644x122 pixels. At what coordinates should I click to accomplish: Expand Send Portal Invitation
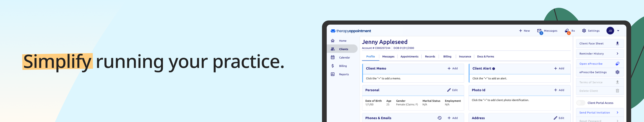617,112
